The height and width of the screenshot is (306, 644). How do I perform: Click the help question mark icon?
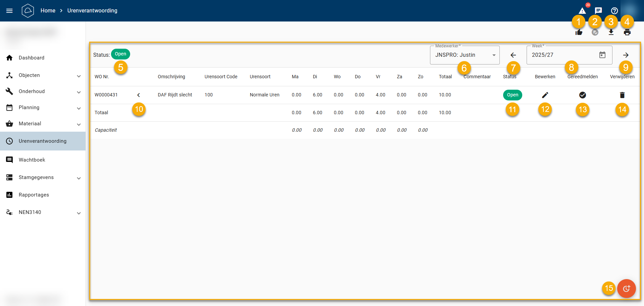click(x=614, y=11)
